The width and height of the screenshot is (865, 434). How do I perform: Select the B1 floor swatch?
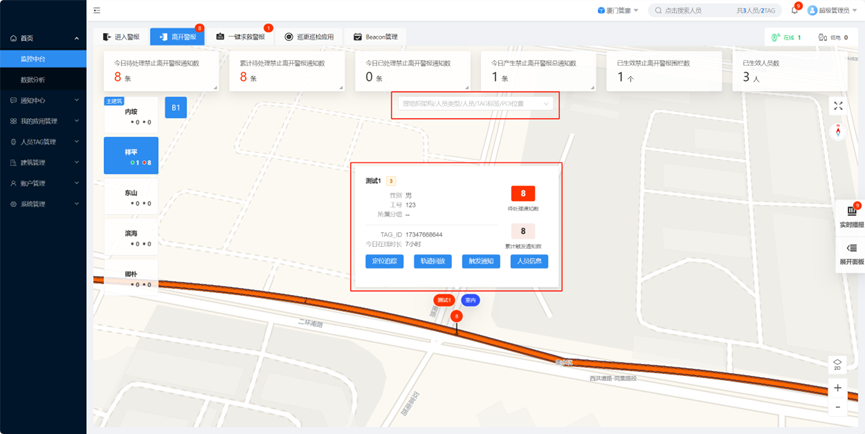click(x=175, y=107)
